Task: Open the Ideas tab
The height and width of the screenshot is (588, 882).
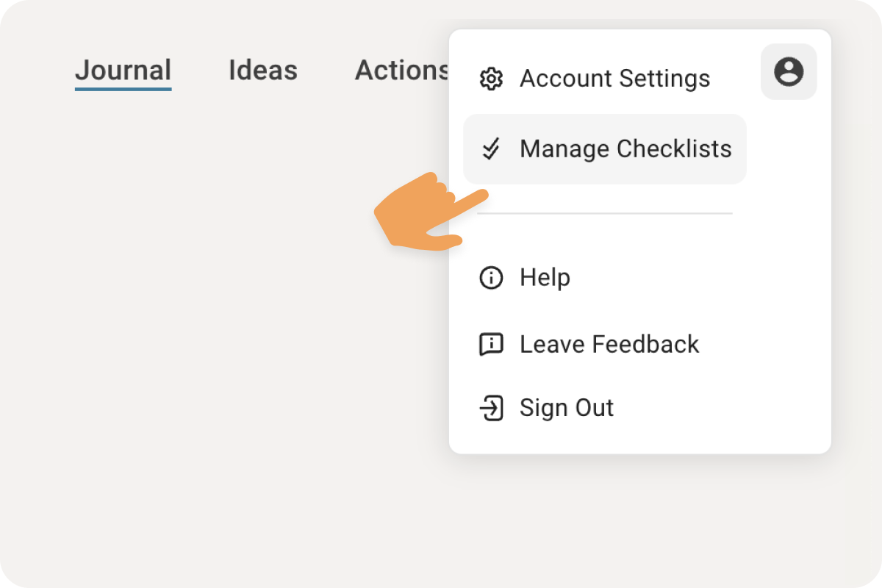Action: [x=263, y=71]
